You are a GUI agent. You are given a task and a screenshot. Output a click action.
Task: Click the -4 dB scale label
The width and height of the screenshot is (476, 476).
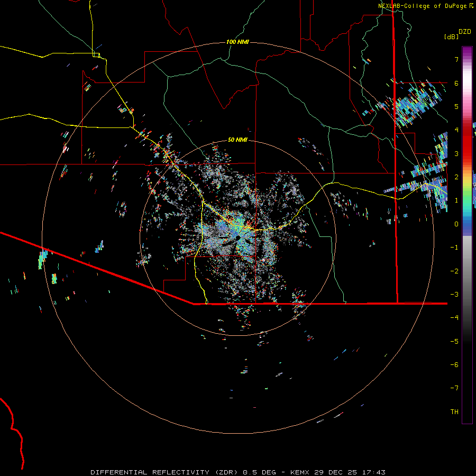(x=454, y=318)
